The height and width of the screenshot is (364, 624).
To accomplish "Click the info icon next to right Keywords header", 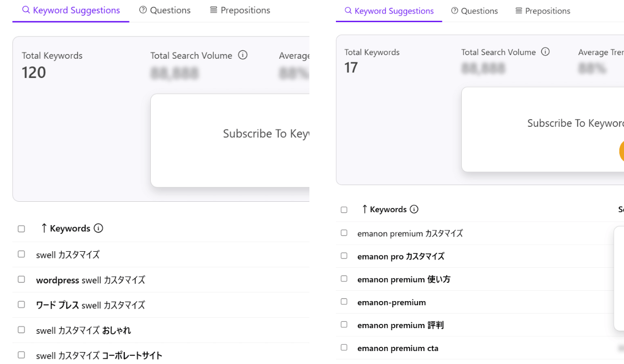I will [413, 209].
